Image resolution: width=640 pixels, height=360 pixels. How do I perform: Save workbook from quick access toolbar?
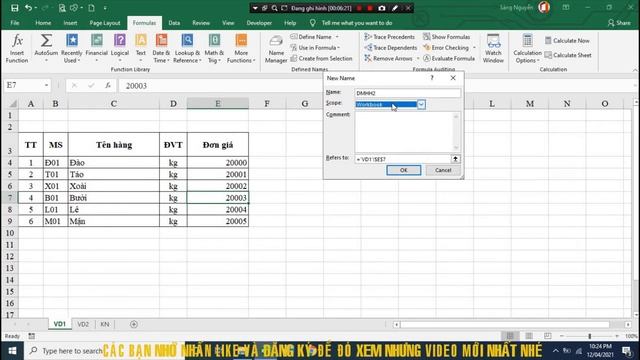[15, 8]
